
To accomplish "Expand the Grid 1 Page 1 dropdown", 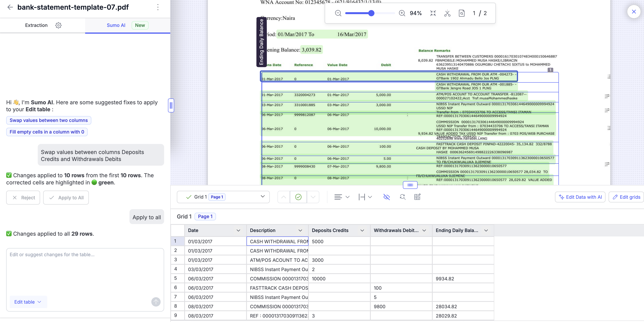I will click(263, 197).
